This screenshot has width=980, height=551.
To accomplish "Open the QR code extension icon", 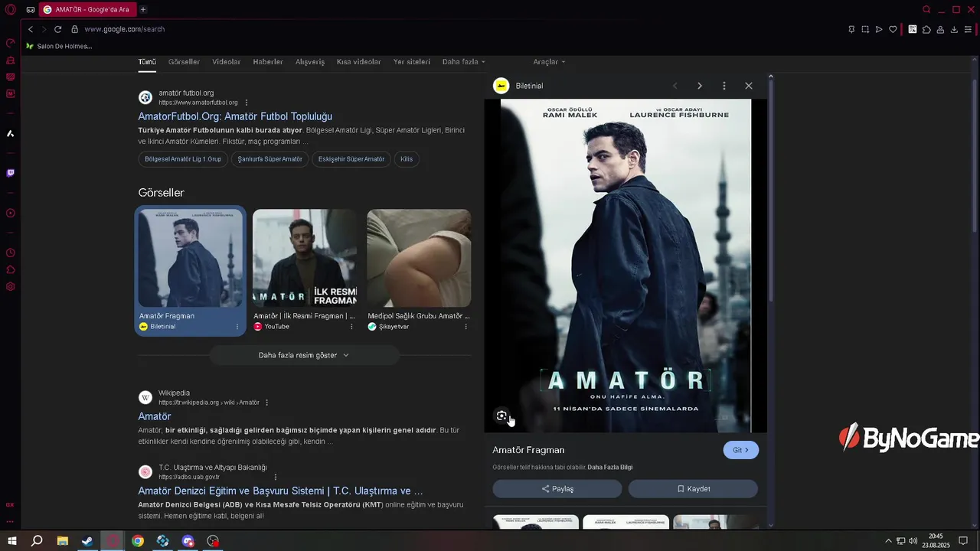I will click(913, 29).
